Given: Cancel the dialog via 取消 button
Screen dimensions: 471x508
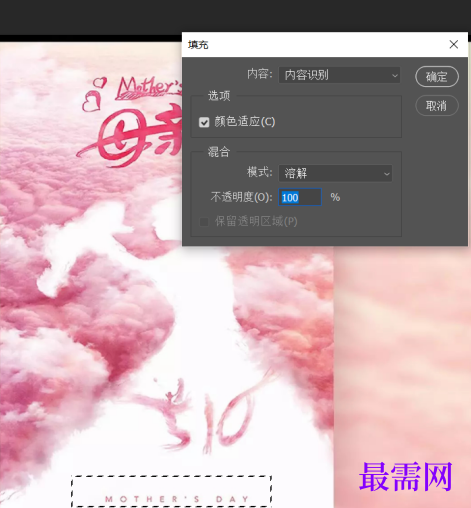Looking at the screenshot, I should (x=437, y=106).
